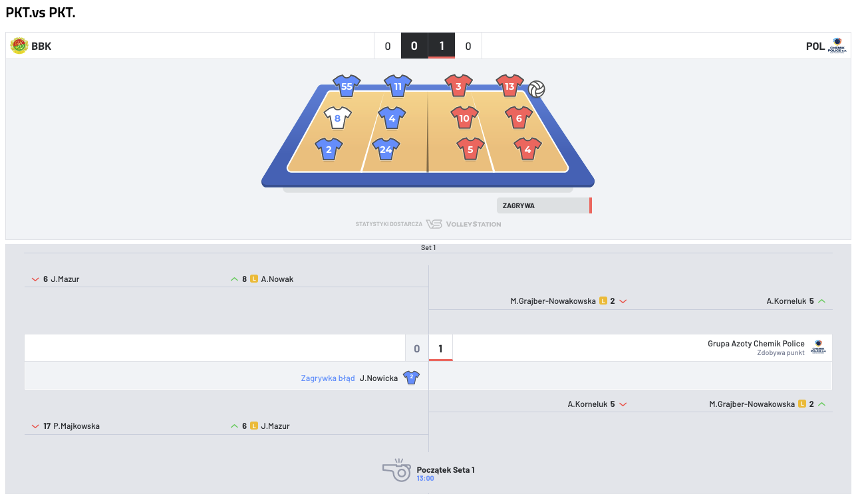Click the Set 1 label
The width and height of the screenshot is (860, 504).
tap(428, 247)
